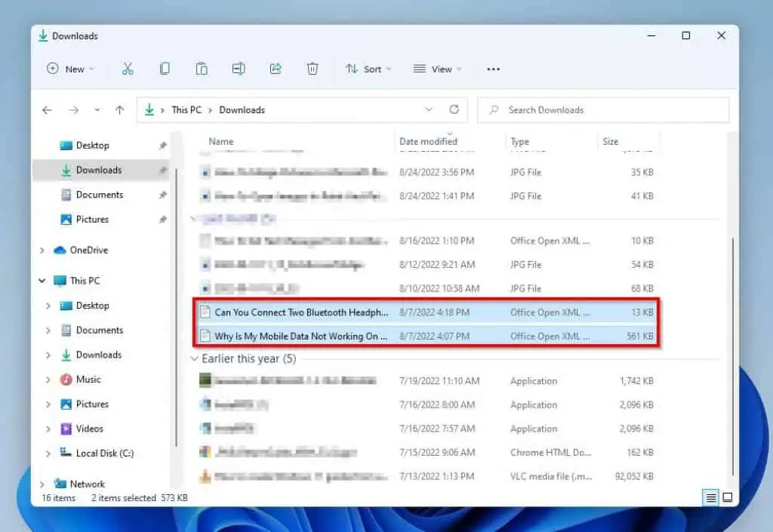The height and width of the screenshot is (532, 773).
Task: Click the Music icon in the navigation pane
Action: (x=66, y=380)
